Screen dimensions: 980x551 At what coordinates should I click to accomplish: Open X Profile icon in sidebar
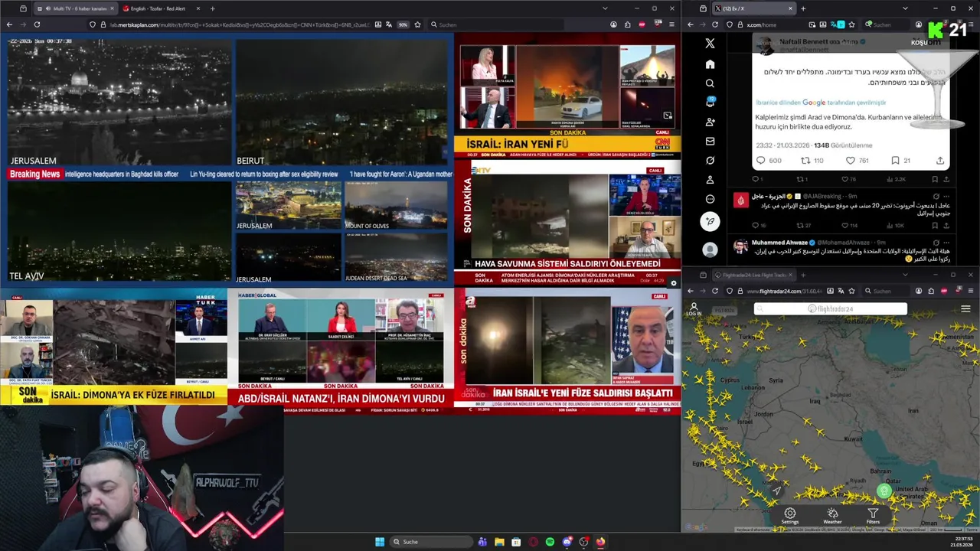[710, 180]
